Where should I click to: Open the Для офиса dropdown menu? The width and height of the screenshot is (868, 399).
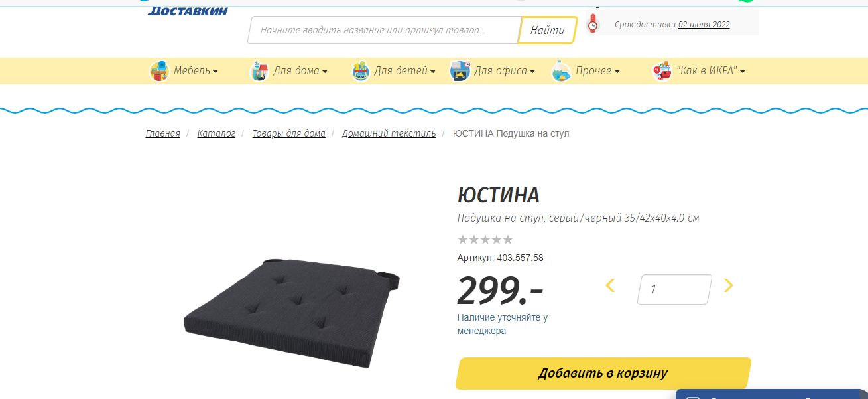pos(505,71)
